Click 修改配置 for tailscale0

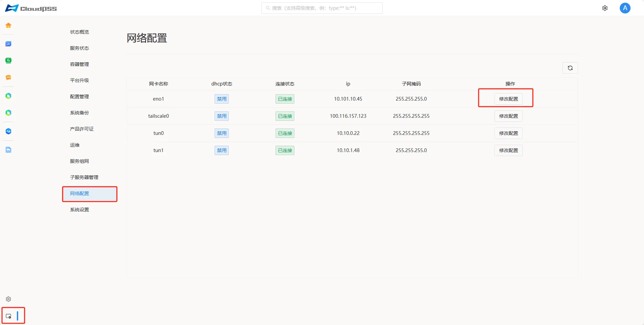pos(509,116)
